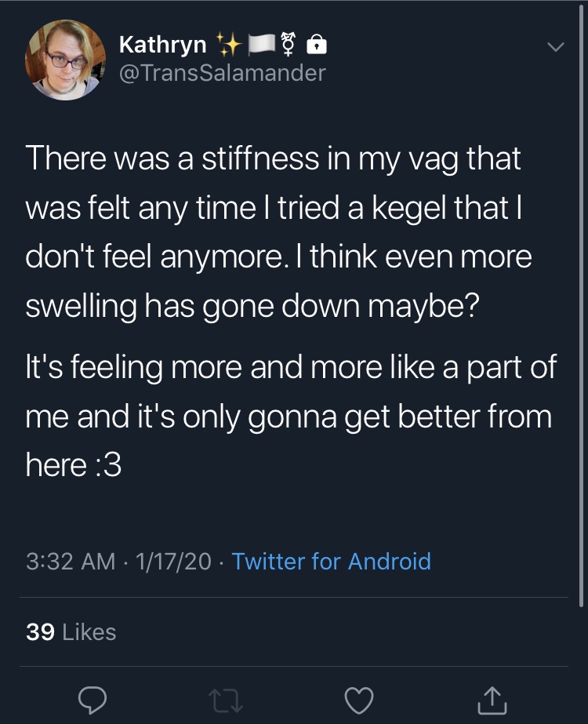Click the white flag emoji
Screen dimensions: 588x724
(x=262, y=45)
